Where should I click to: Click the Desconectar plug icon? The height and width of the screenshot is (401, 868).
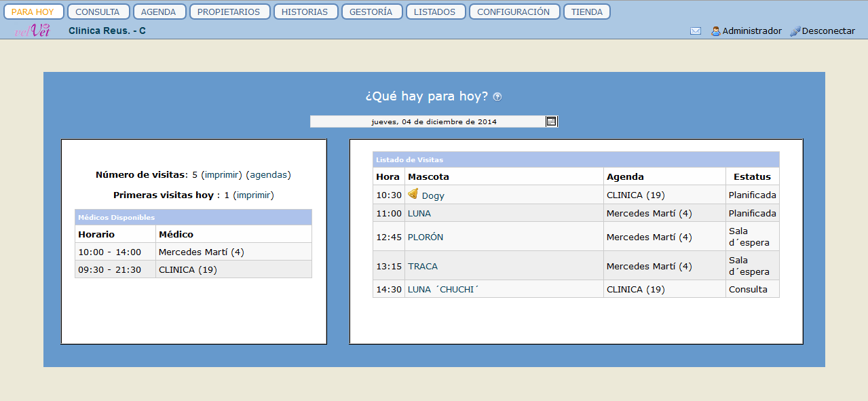795,31
